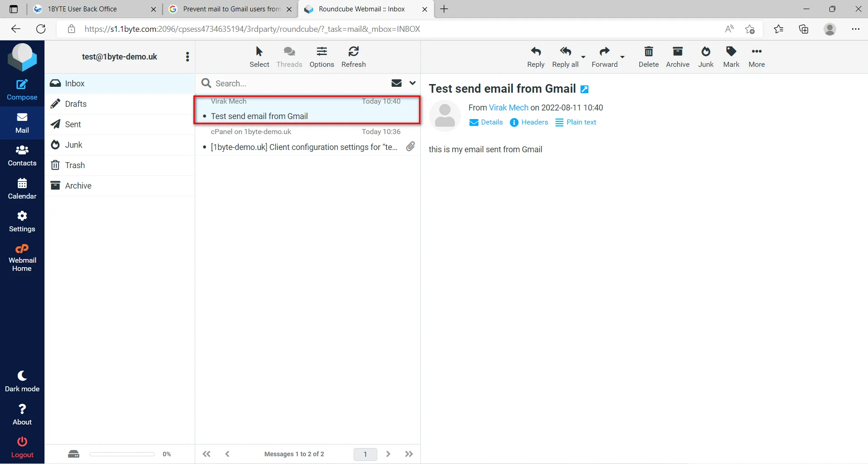Expand Forward options arrow

pyautogui.click(x=622, y=57)
